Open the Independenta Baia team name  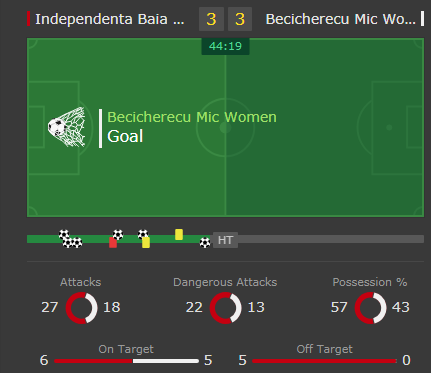point(110,19)
